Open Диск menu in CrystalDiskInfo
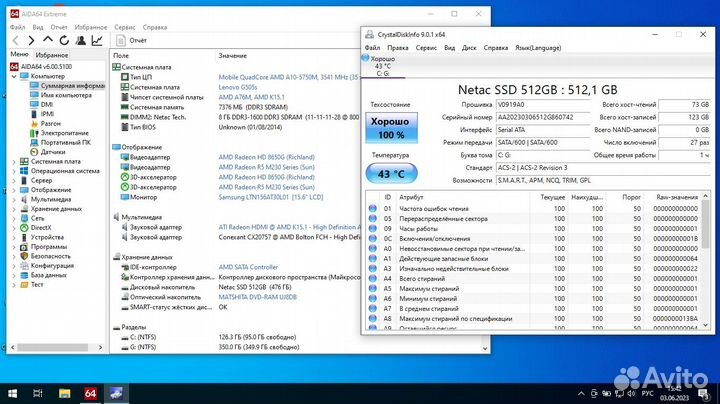Image resolution: width=720 pixels, height=404 pixels. [469, 48]
